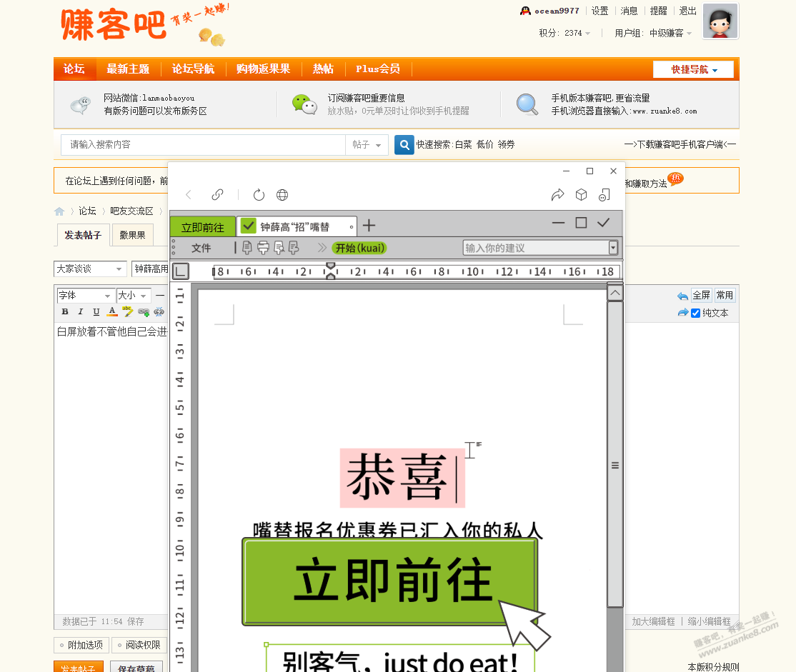This screenshot has width=796, height=672.
Task: Select the abc text highlighter icon
Action: click(x=127, y=311)
